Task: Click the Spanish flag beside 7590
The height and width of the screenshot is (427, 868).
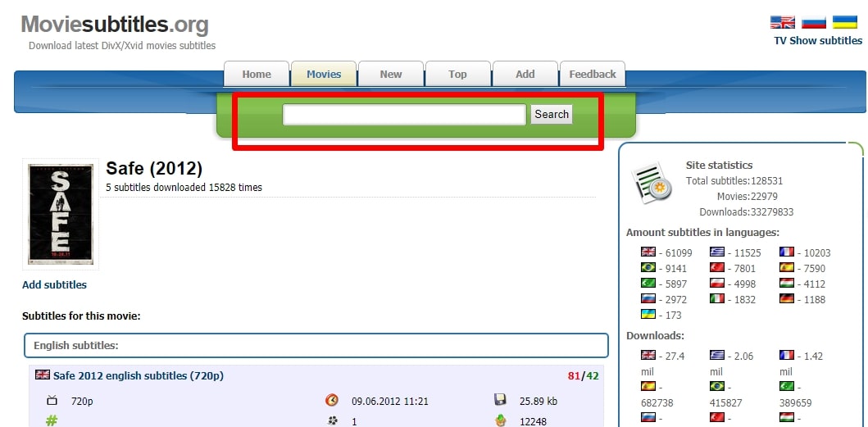Action: [787, 267]
